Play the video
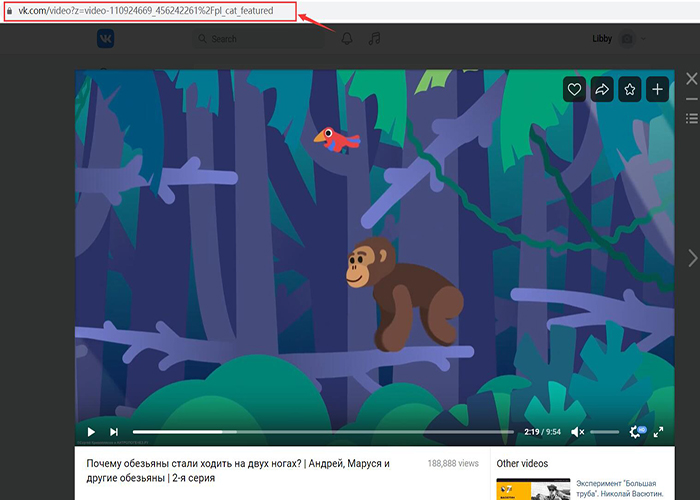700x500 pixels. point(91,432)
